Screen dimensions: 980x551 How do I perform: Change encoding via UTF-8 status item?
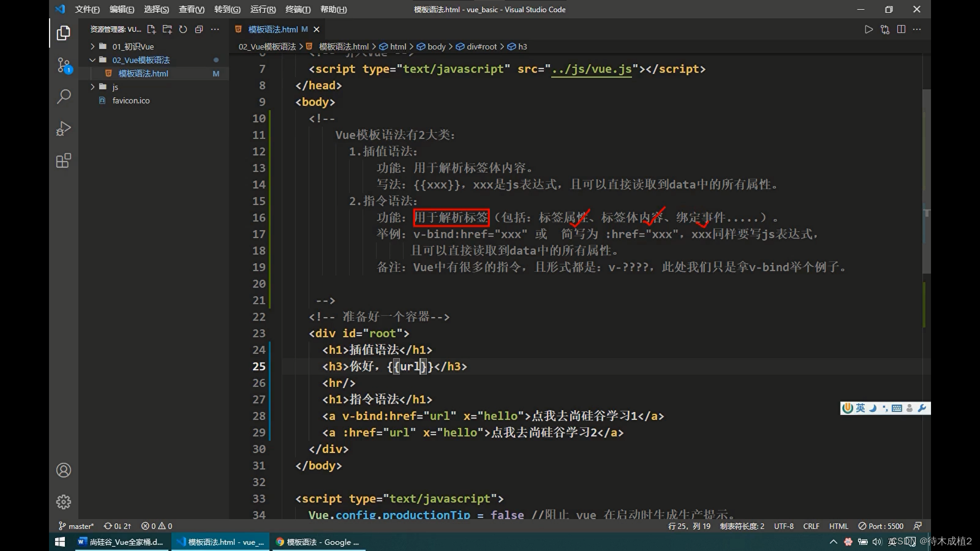click(x=783, y=526)
